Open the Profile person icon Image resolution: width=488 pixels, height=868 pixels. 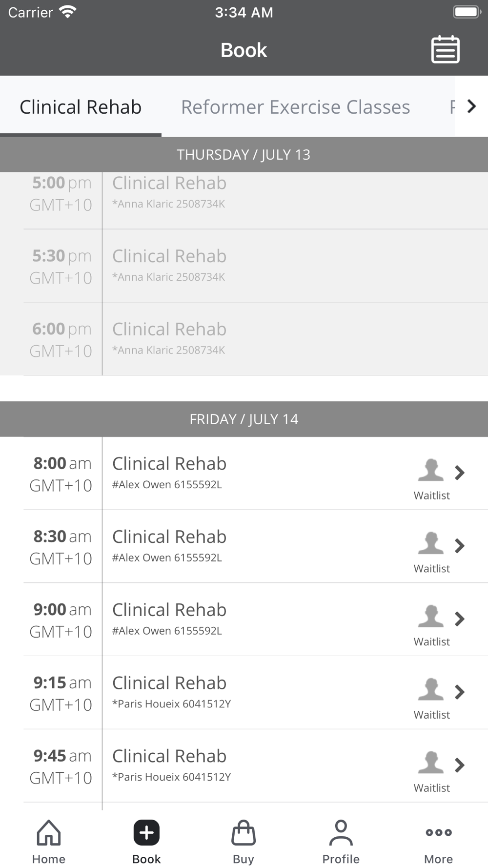pos(341,833)
